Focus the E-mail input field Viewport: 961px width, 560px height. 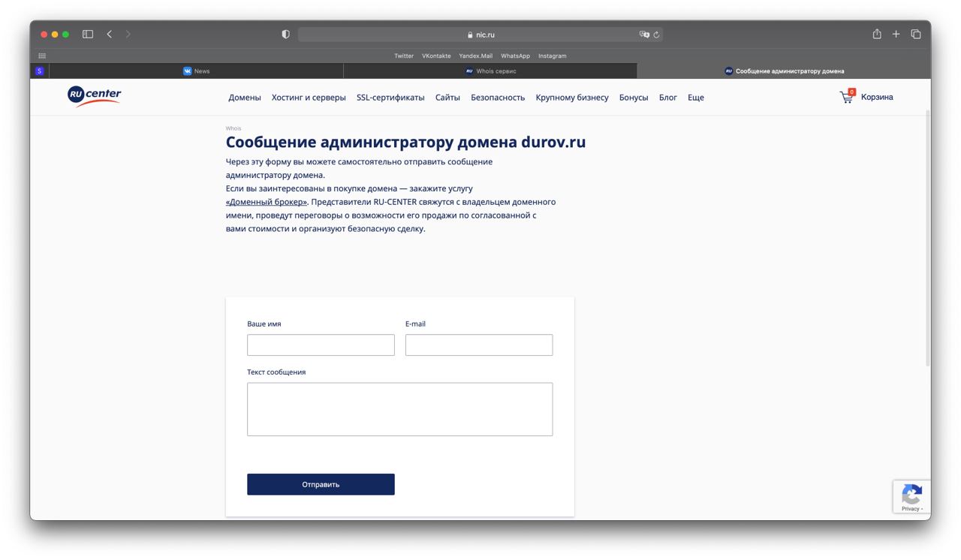click(x=479, y=345)
